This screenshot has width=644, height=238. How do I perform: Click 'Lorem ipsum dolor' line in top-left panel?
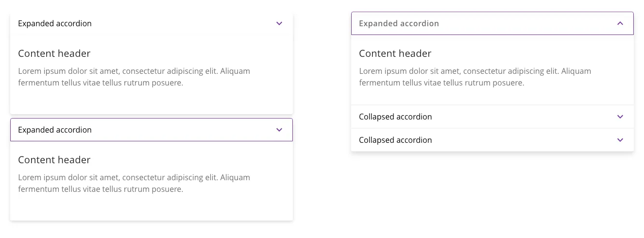point(134,71)
